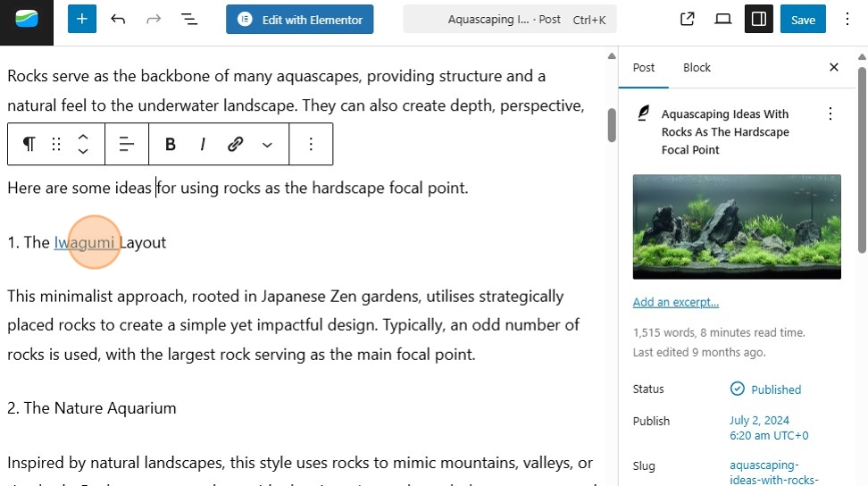Open the paragraph block options menu
This screenshot has height=486, width=868.
coord(311,144)
